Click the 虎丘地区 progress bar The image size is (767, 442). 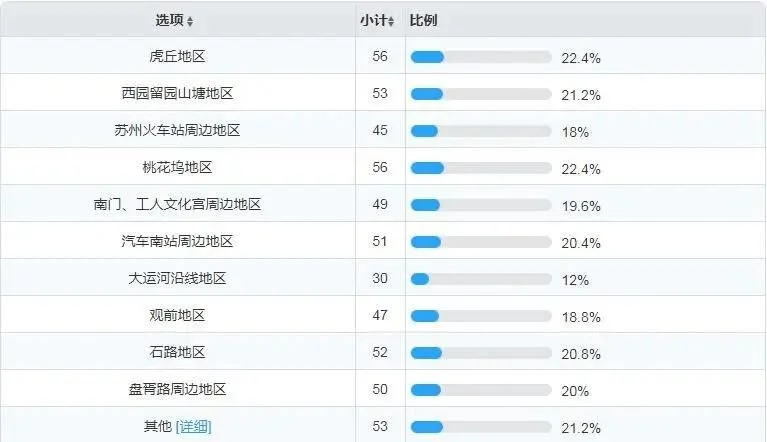point(481,57)
